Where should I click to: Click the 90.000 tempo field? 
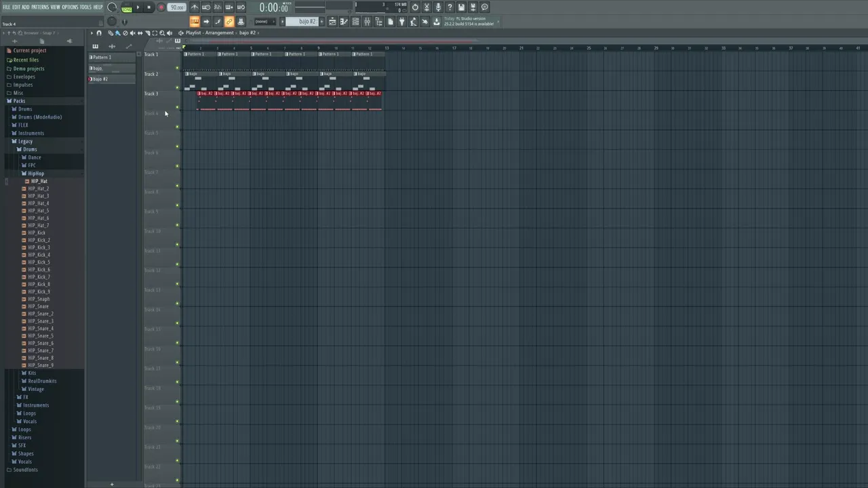tap(177, 7)
